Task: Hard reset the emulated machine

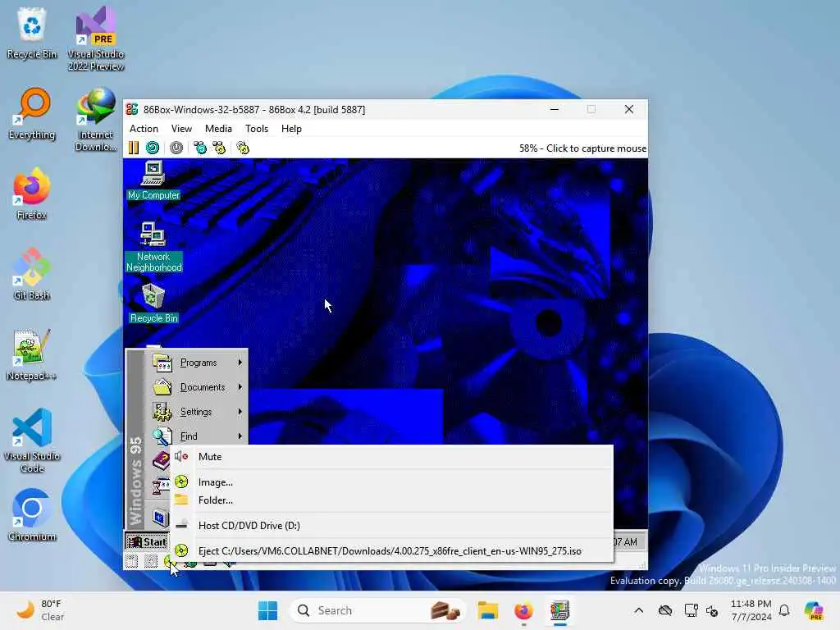Action: [153, 148]
